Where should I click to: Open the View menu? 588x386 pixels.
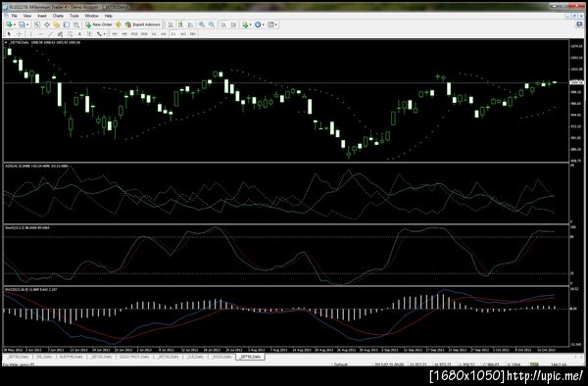point(27,16)
